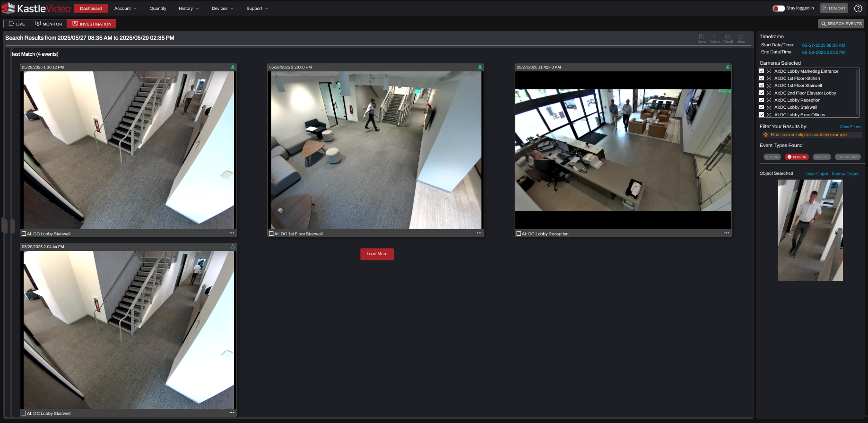Open the 05/28/2025 2:28:00 PM stairwell thumbnail
The image size is (868, 423).
376,150
